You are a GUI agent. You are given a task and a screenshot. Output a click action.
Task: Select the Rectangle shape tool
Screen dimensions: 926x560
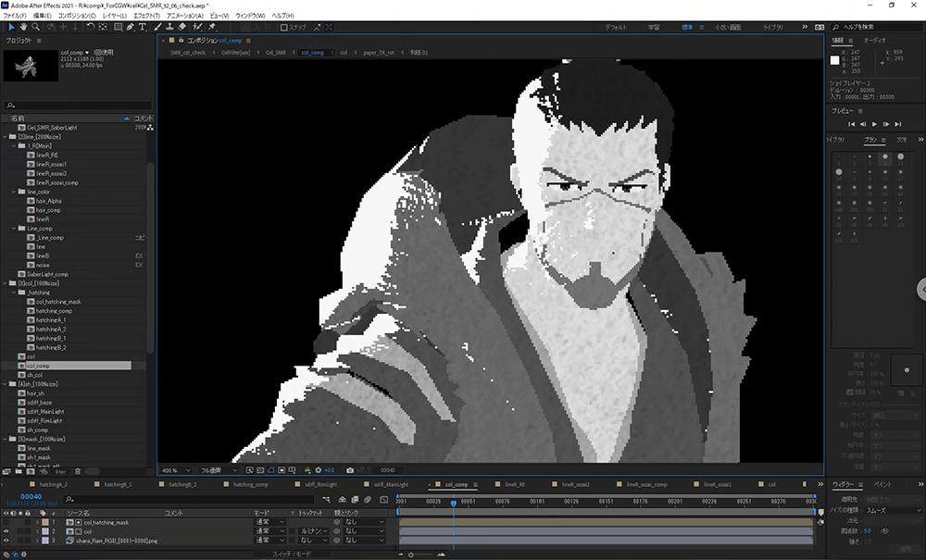(x=119, y=27)
